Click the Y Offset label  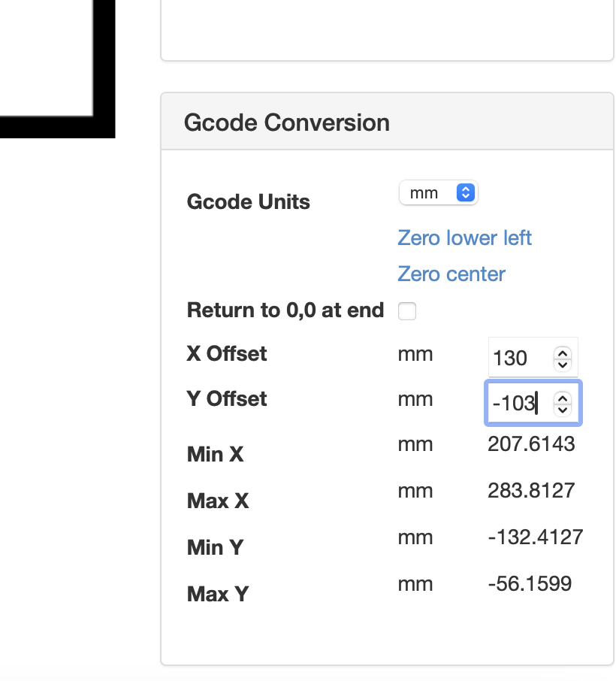point(226,399)
